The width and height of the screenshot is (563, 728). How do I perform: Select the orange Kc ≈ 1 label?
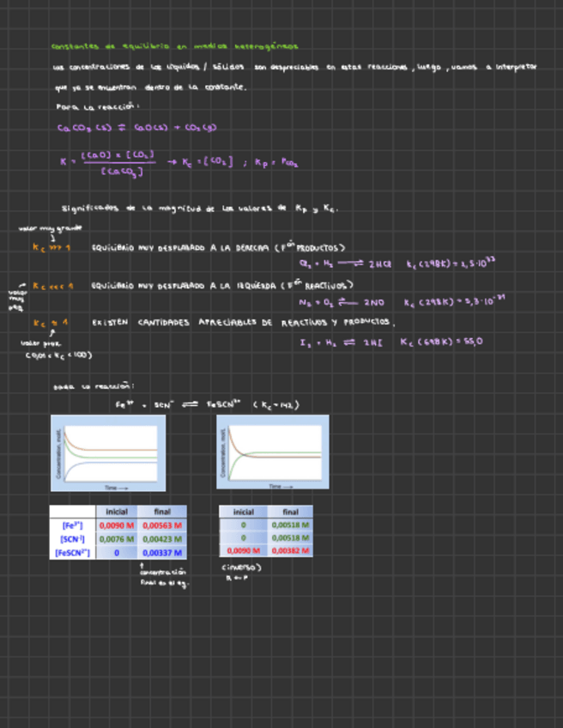51,323
